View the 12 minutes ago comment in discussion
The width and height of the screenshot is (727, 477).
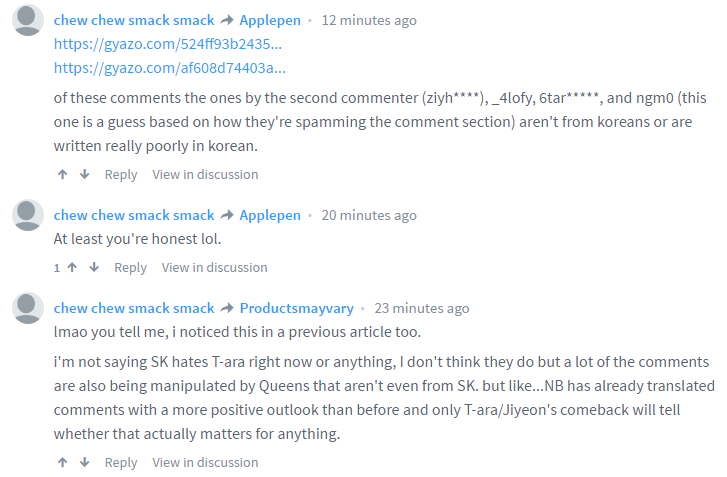205,175
